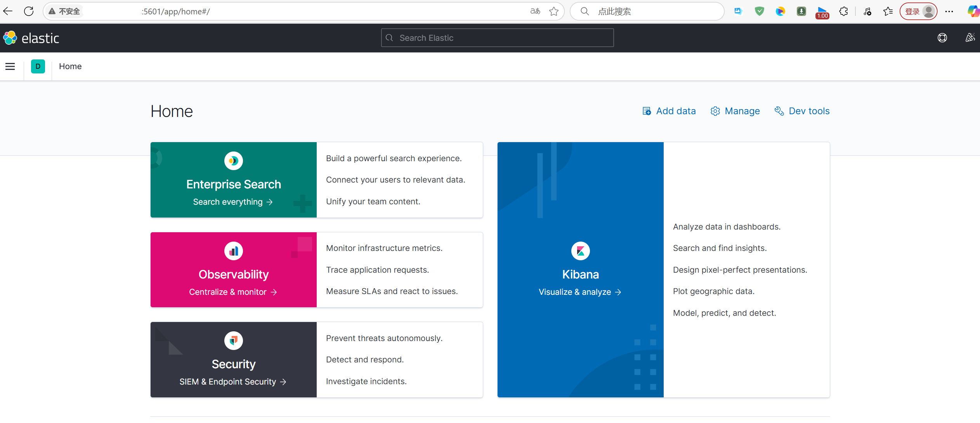Click the Enterprise Search round icon
This screenshot has height=423, width=980.
[233, 161]
